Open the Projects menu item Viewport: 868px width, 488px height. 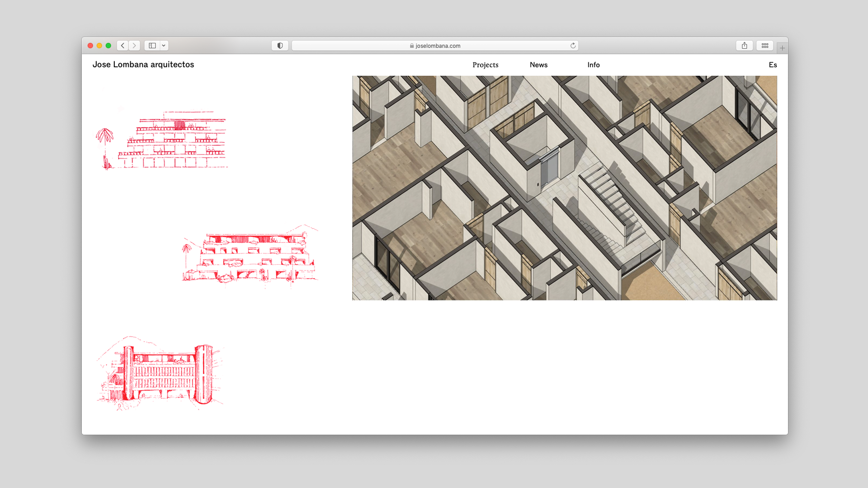point(486,65)
